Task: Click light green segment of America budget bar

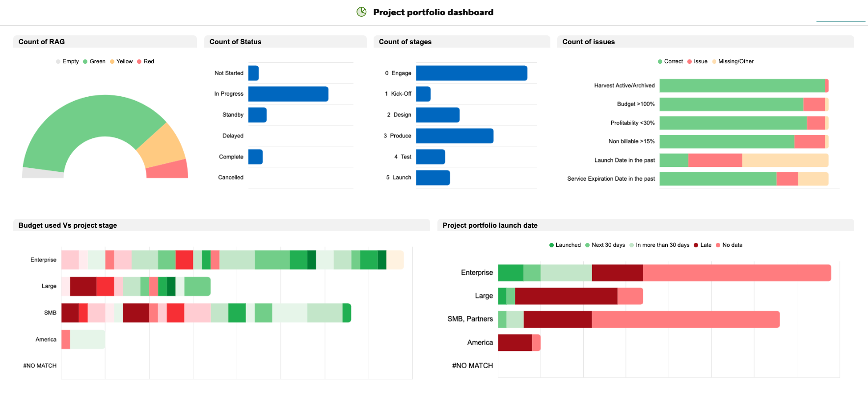Action: click(x=87, y=339)
